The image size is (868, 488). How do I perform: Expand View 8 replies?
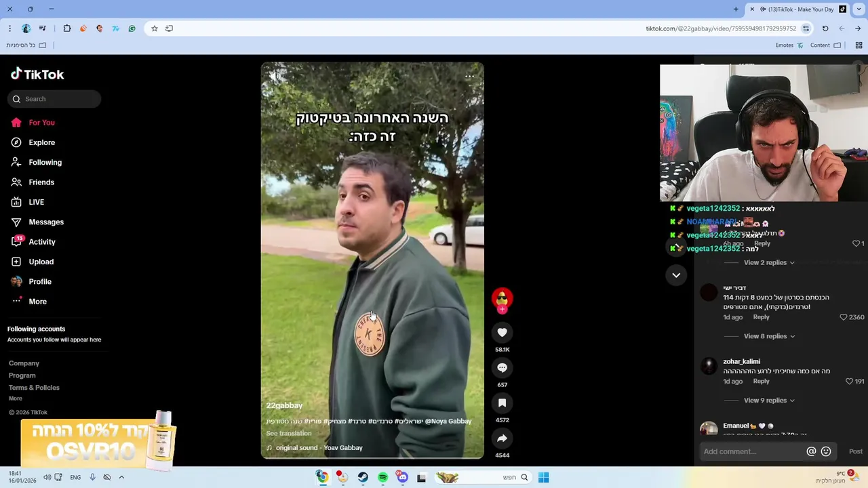[769, 336]
